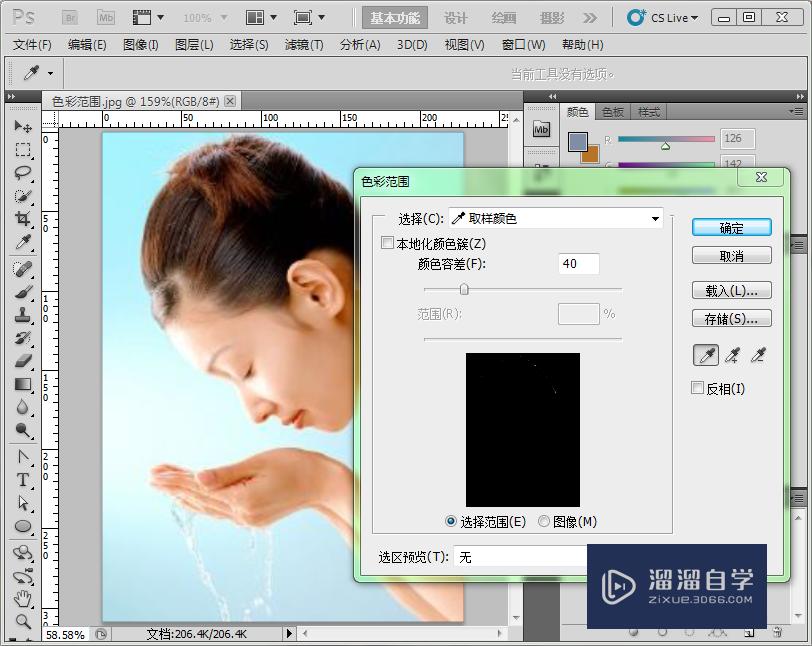Viewport: 812px width, 646px height.
Task: Select the History Brush tool
Action: [x=23, y=338]
